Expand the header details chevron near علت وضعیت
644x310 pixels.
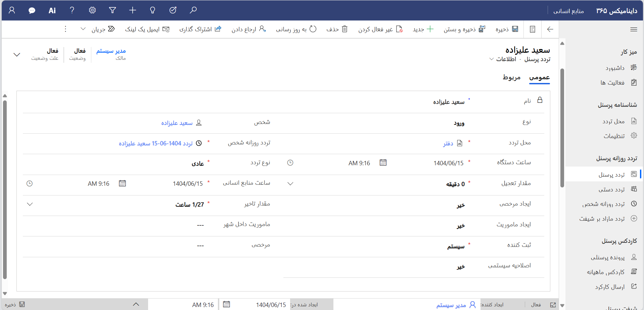click(17, 54)
